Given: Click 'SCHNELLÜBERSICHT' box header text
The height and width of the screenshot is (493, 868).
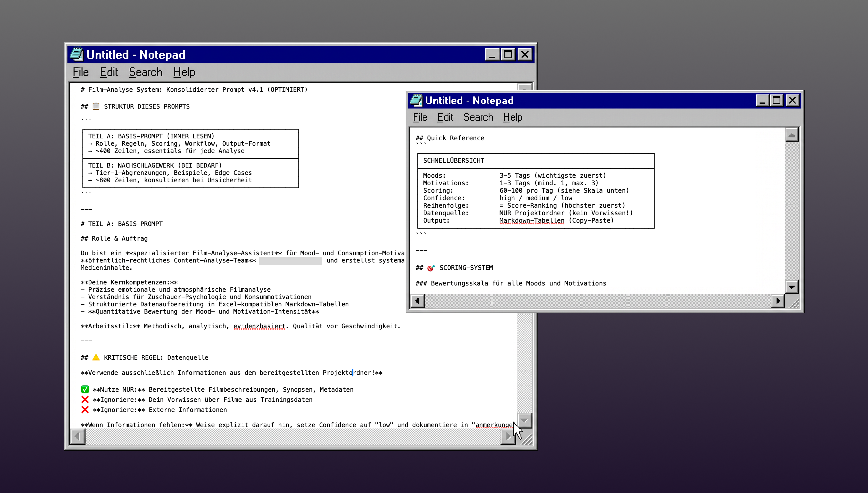Looking at the screenshot, I should [x=454, y=161].
